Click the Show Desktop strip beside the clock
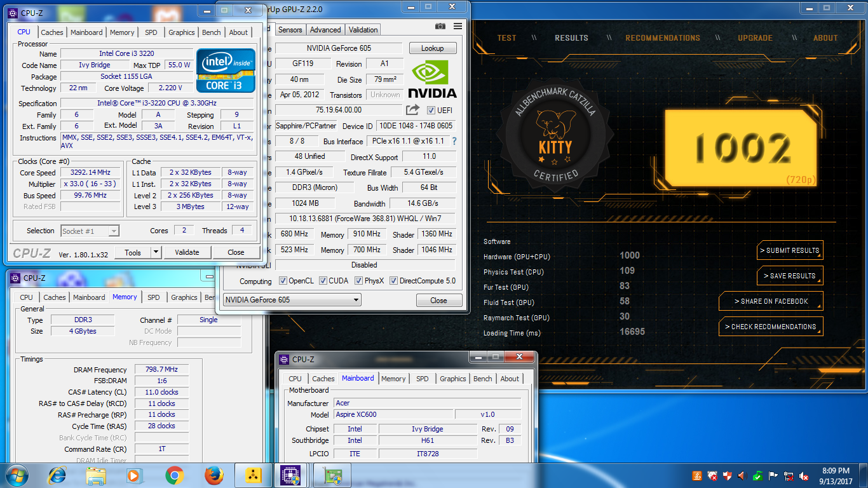 [864, 475]
